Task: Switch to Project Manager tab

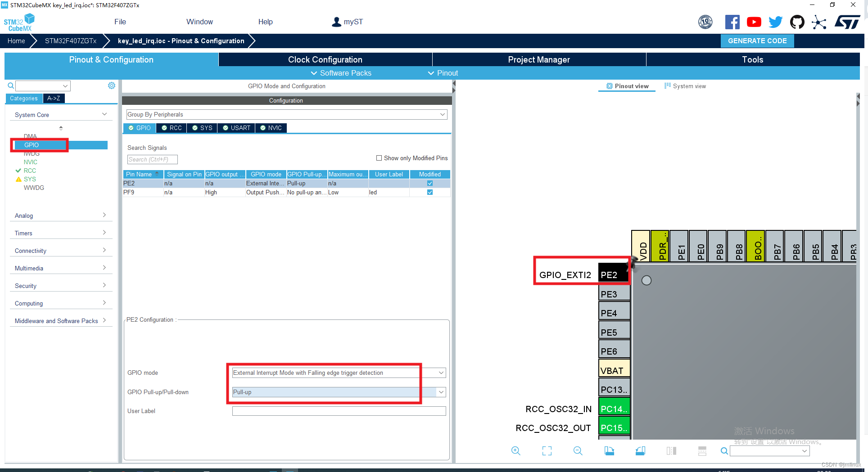Action: [x=539, y=59]
